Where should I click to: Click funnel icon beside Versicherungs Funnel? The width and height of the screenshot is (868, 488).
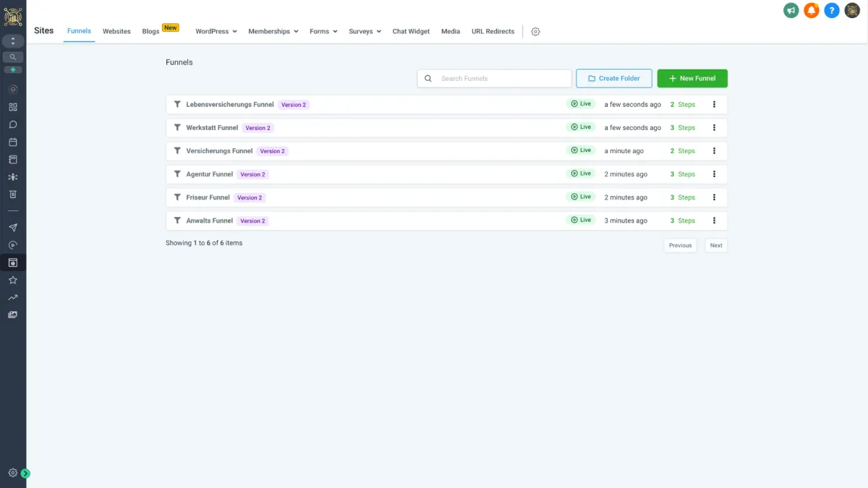(x=177, y=150)
